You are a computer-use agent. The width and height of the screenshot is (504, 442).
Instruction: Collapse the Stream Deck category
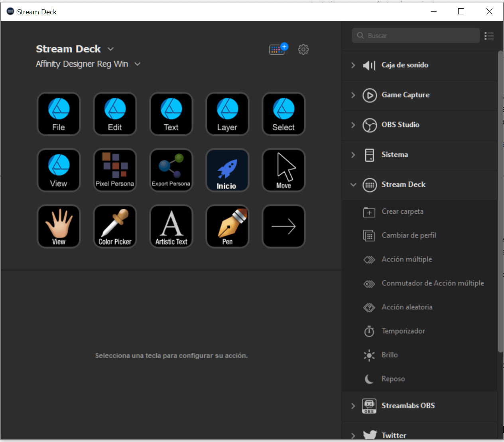pos(353,185)
